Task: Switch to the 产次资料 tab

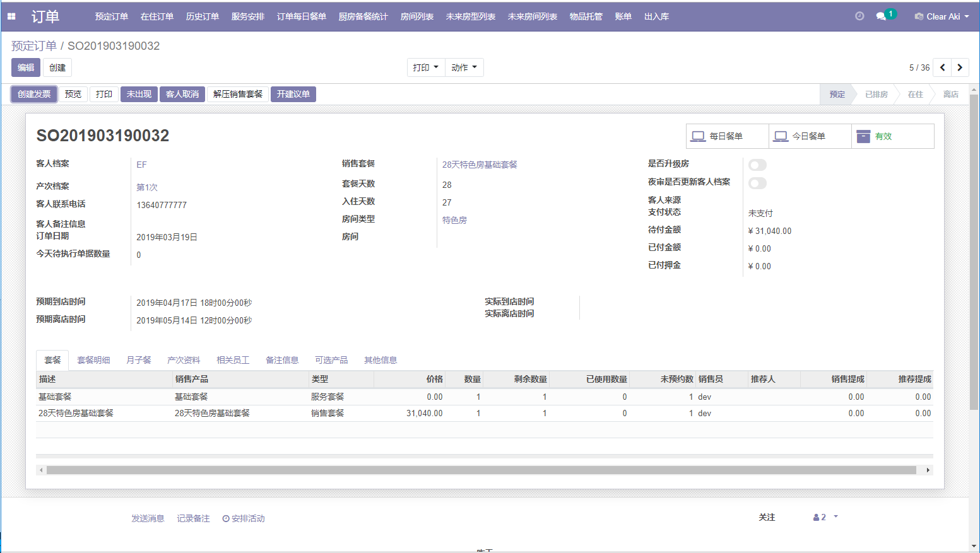Action: pyautogui.click(x=184, y=360)
